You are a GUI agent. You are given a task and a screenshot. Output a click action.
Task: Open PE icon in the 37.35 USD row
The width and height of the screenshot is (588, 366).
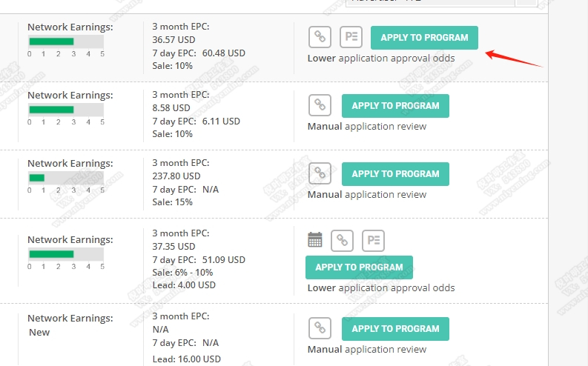[x=373, y=241]
